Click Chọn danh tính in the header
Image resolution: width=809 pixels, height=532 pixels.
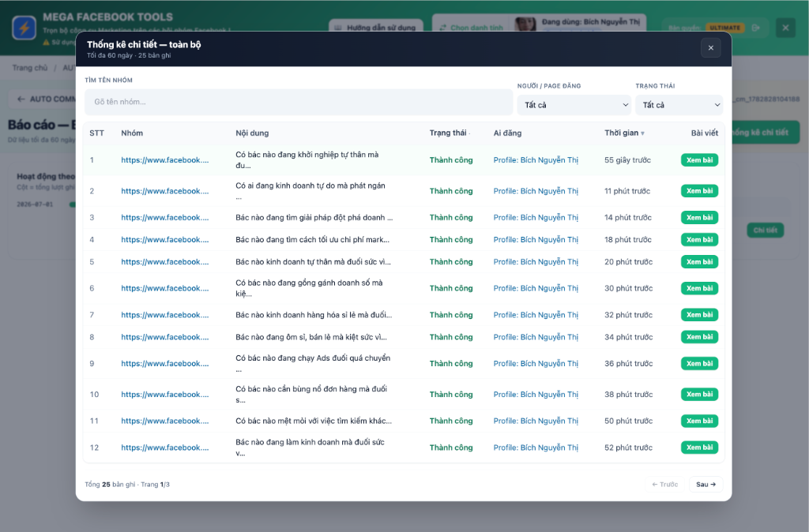tap(471, 28)
